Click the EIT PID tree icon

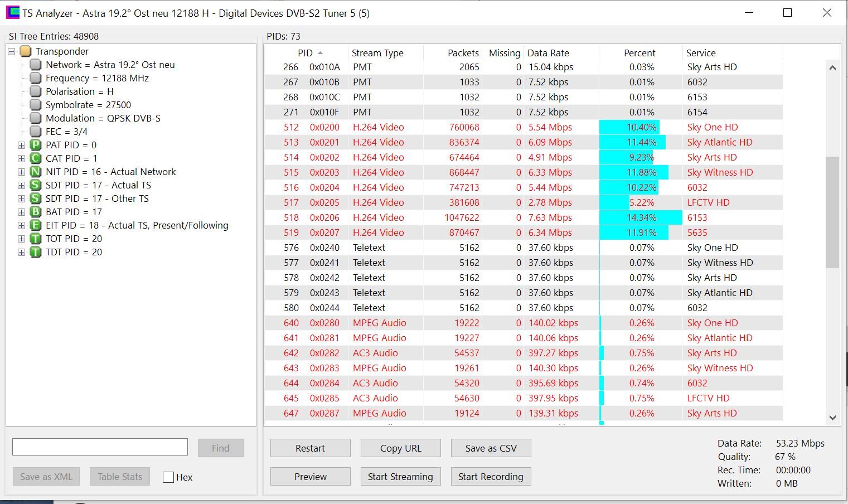tap(36, 225)
